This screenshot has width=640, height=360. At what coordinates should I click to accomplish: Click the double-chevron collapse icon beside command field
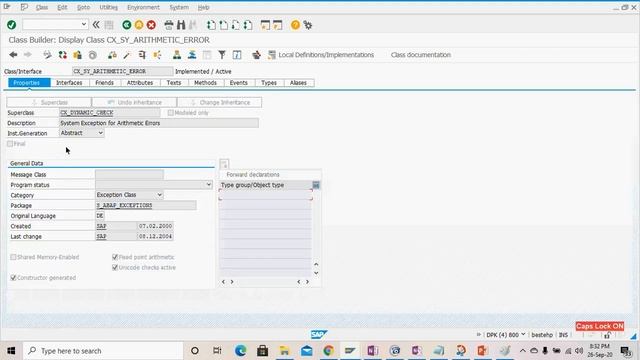click(96, 25)
